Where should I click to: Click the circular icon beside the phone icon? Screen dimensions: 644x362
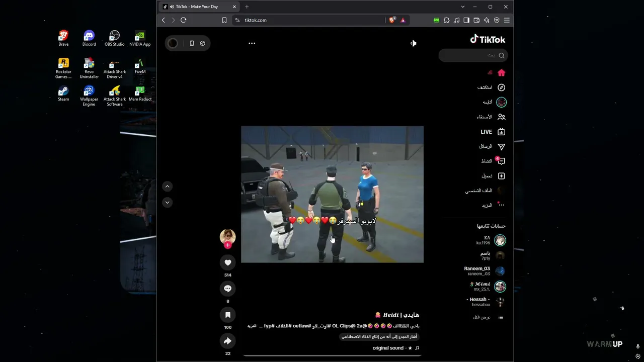(x=203, y=43)
